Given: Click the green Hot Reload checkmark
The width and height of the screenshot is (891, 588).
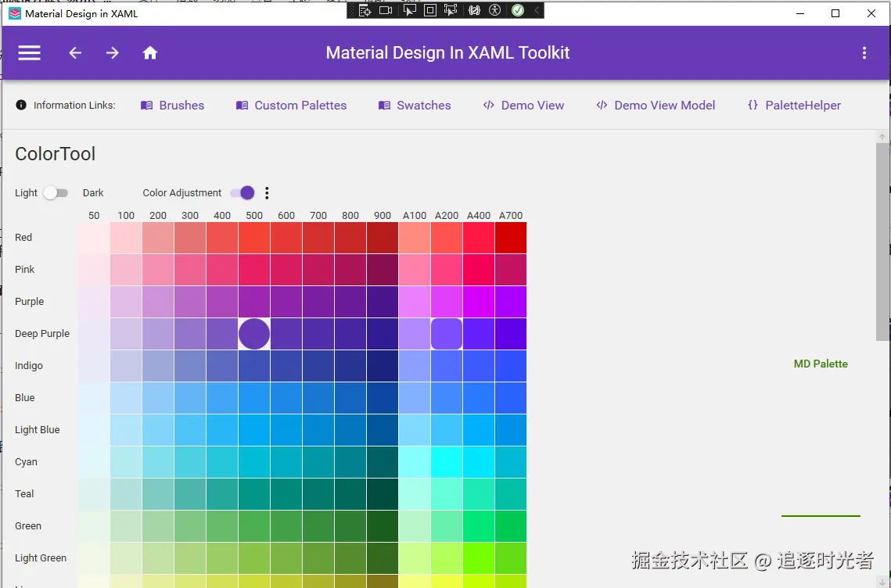Looking at the screenshot, I should point(518,10).
